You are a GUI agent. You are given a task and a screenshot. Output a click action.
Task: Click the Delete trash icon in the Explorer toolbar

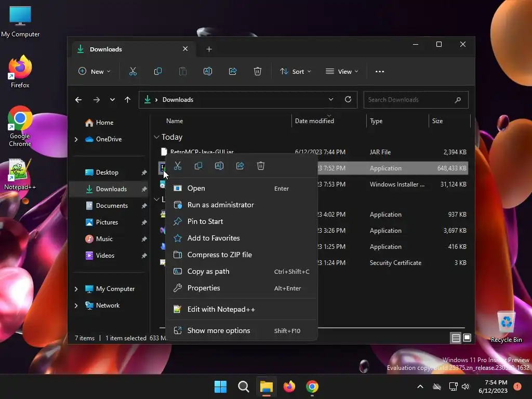[x=258, y=72]
